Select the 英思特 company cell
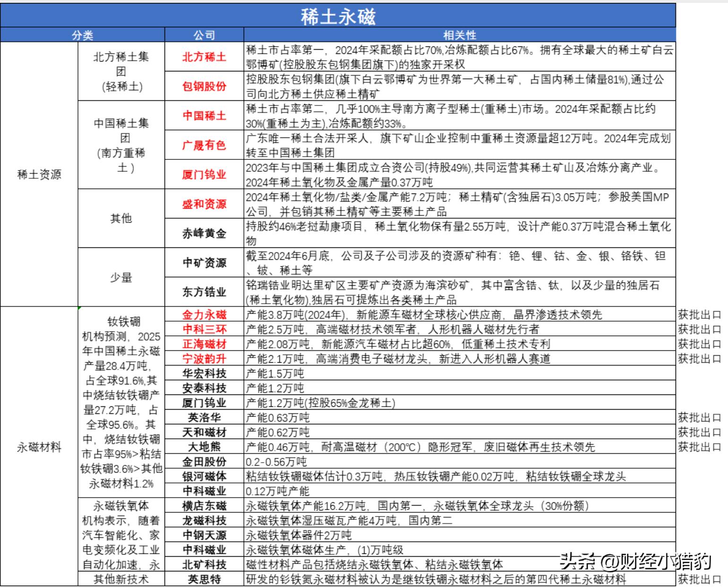This screenshot has height=587, width=728. pos(204,579)
